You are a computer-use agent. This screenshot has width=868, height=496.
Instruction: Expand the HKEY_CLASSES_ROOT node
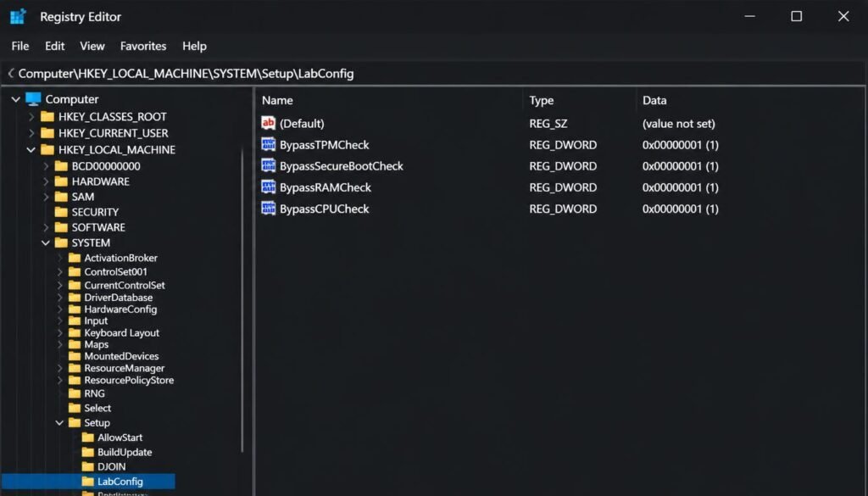click(x=31, y=117)
